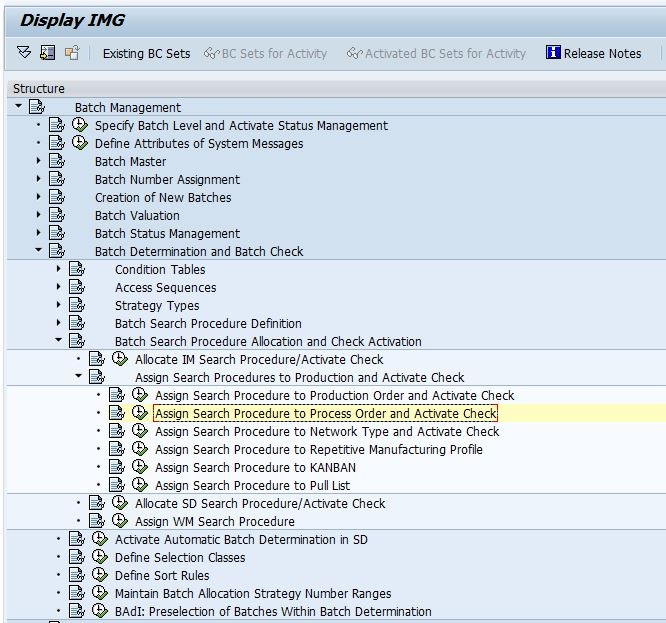
Task: Click BC Sets for Activity
Action: point(265,54)
